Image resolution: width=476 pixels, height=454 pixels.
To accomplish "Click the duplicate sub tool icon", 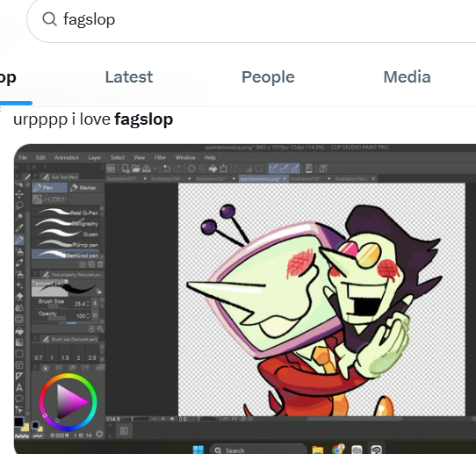I will click(91, 264).
